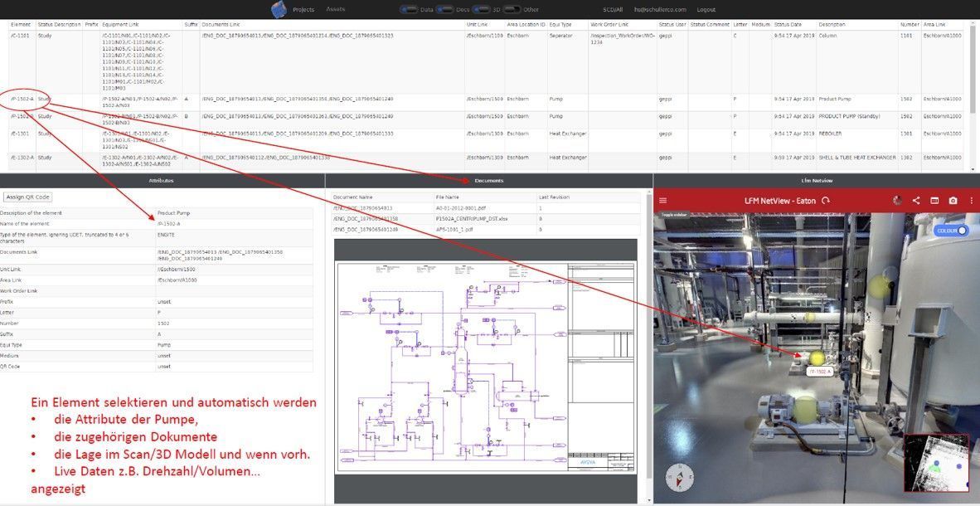This screenshot has height=506, width=980.
Task: Click the NetView window layout icon
Action: pyautogui.click(x=934, y=201)
